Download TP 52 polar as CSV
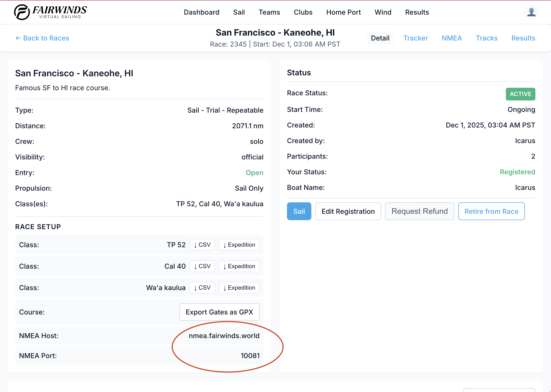The width and height of the screenshot is (551, 392). click(202, 245)
